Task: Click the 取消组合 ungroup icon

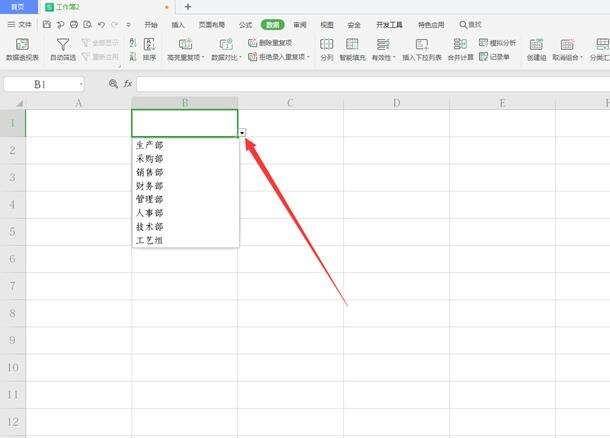Action: (x=567, y=44)
